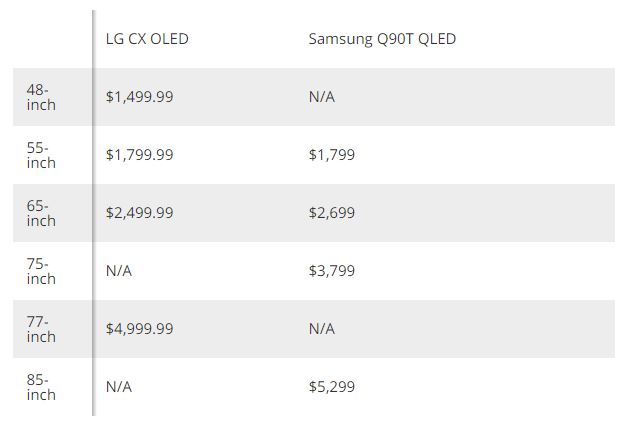Click Samsung N/A cell in 48-inch row
This screenshot has width=627, height=427.
click(x=322, y=97)
